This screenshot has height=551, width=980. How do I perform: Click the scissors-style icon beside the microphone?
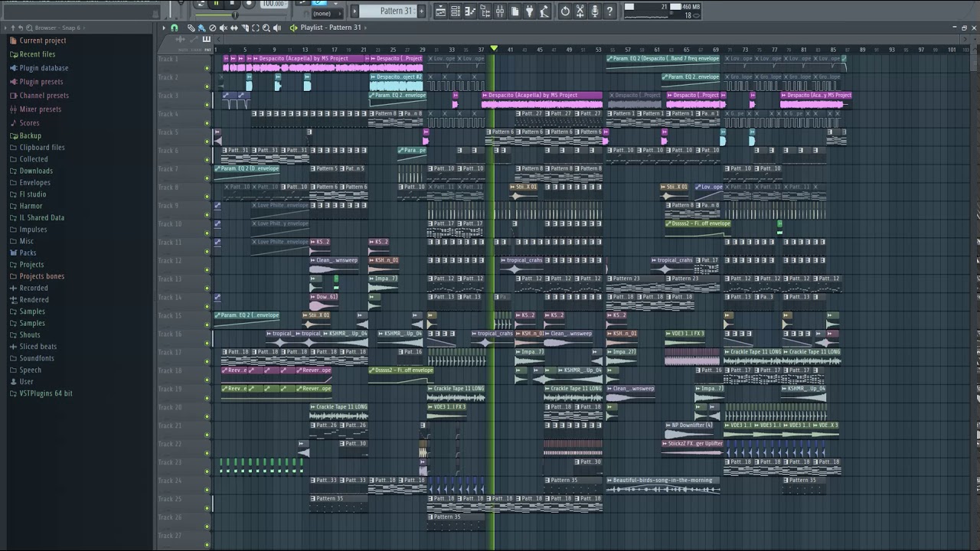pos(580,11)
